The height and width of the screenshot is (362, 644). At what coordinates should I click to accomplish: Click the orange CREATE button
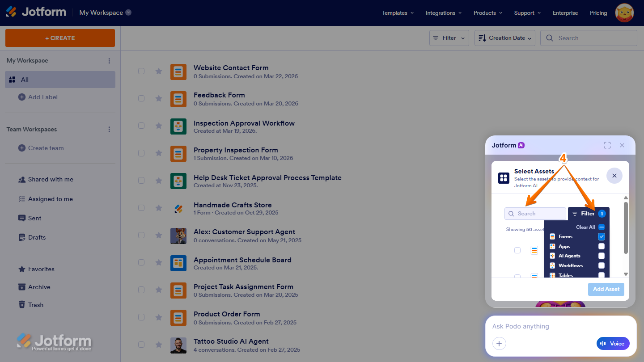point(60,38)
